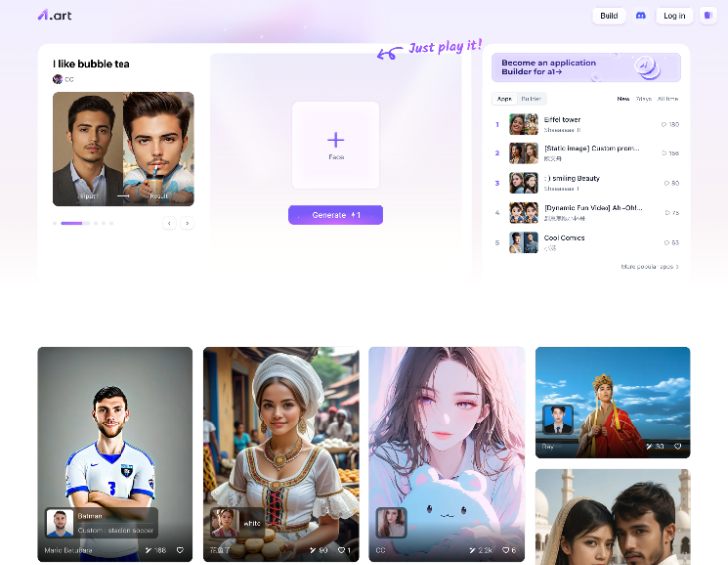Click heart icon on red-robed monk card

(x=678, y=447)
